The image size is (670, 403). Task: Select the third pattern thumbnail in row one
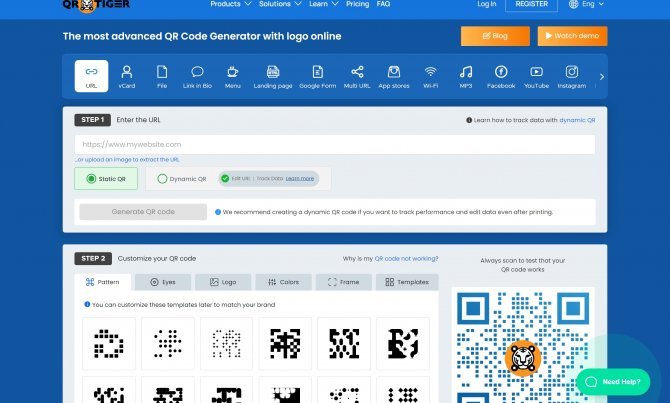[226, 344]
